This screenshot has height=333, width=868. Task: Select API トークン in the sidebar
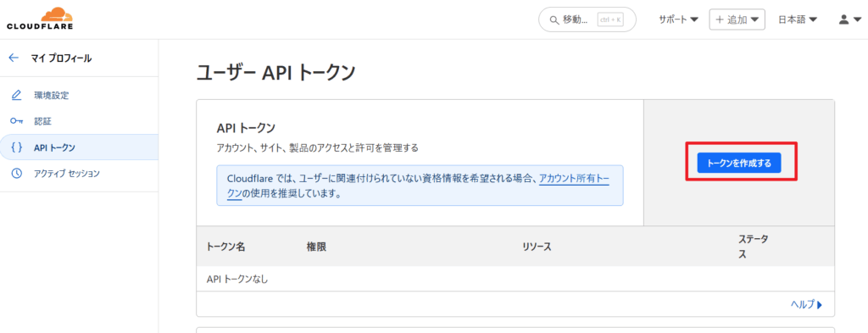click(x=79, y=147)
